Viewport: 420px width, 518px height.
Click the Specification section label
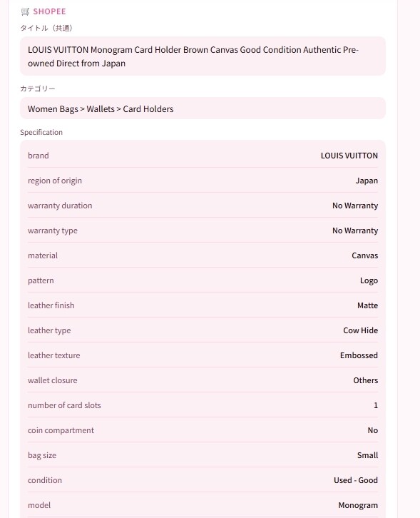point(41,132)
